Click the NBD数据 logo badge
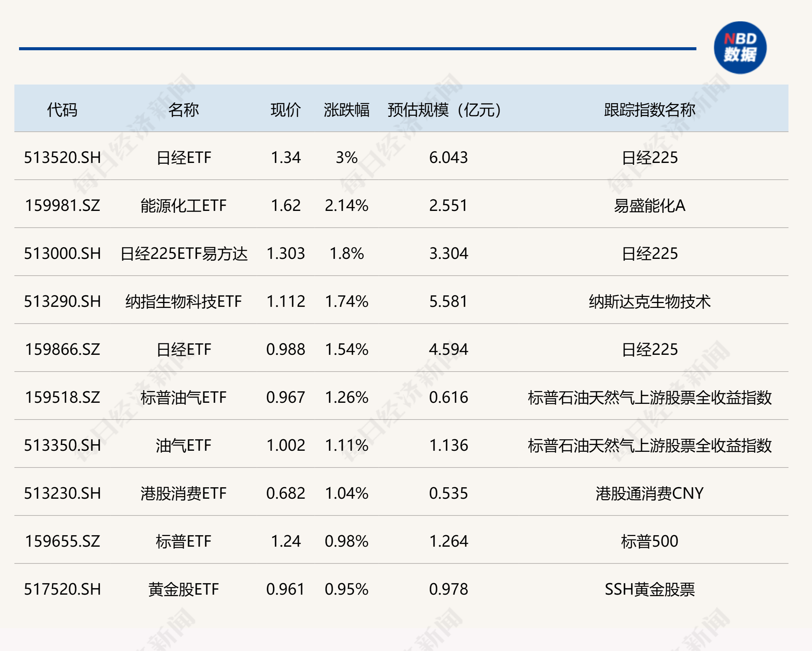The height and width of the screenshot is (651, 812). [x=740, y=48]
